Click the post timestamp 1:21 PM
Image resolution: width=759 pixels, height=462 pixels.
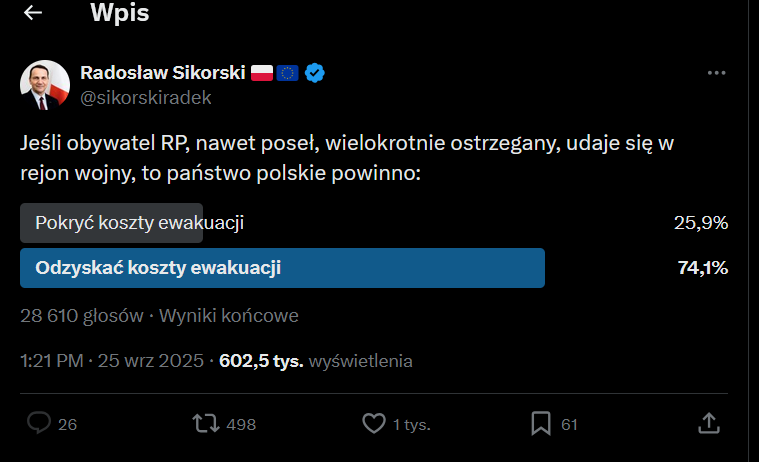click(52, 361)
